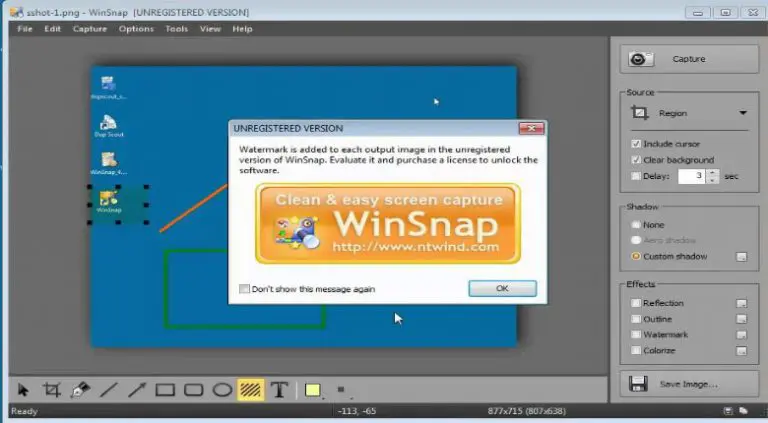Enable the Delay checkbox
This screenshot has height=423, width=768.
[x=636, y=176]
